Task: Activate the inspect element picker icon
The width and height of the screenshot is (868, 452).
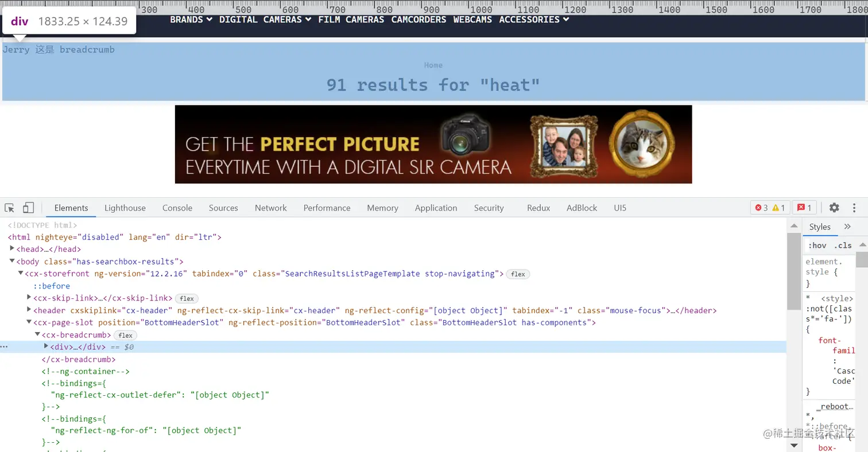Action: pyautogui.click(x=10, y=208)
